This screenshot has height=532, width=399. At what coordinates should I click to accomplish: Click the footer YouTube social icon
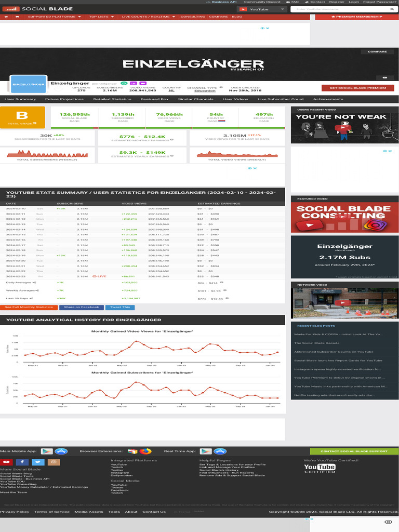[x=6, y=462]
